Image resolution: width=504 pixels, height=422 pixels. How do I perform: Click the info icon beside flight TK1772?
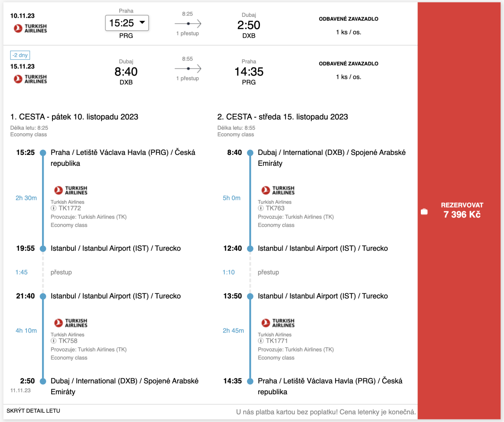point(53,208)
